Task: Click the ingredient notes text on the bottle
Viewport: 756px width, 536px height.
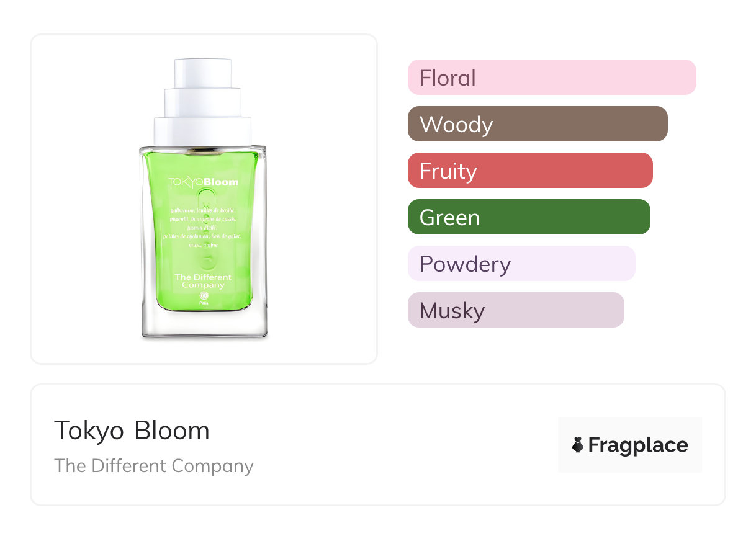Action: (x=203, y=228)
